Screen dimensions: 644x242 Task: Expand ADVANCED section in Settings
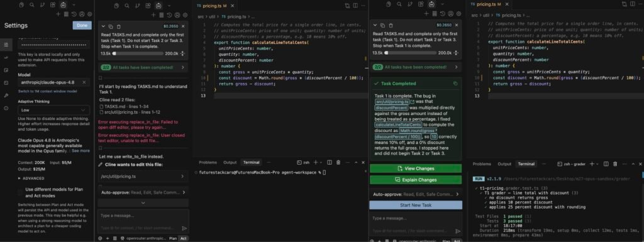[31, 179]
